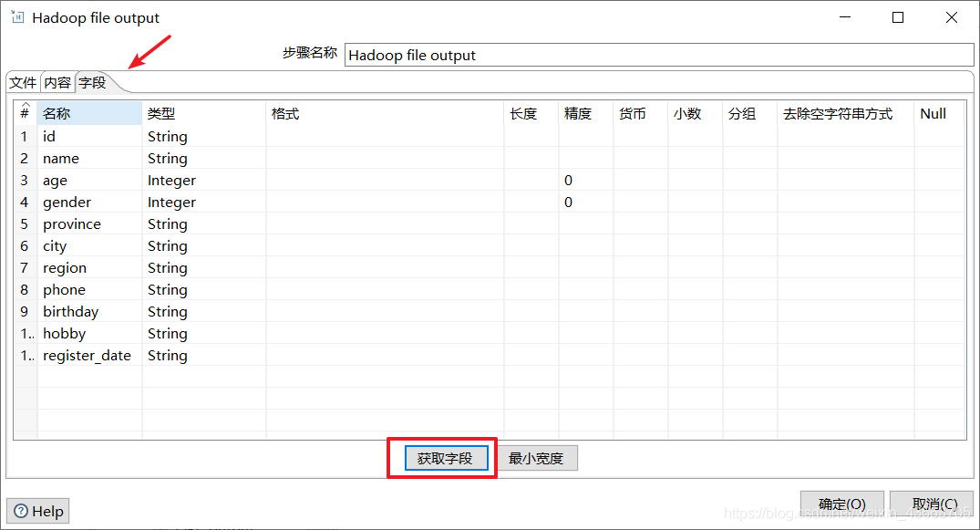Viewport: 980px width, 530px height.
Task: Click the precision value 0 in gender row
Action: point(585,203)
